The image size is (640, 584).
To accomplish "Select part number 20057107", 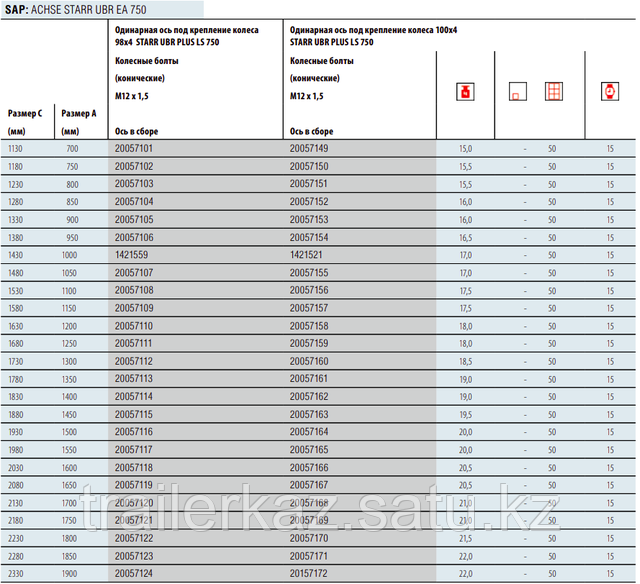I will pos(134,273).
